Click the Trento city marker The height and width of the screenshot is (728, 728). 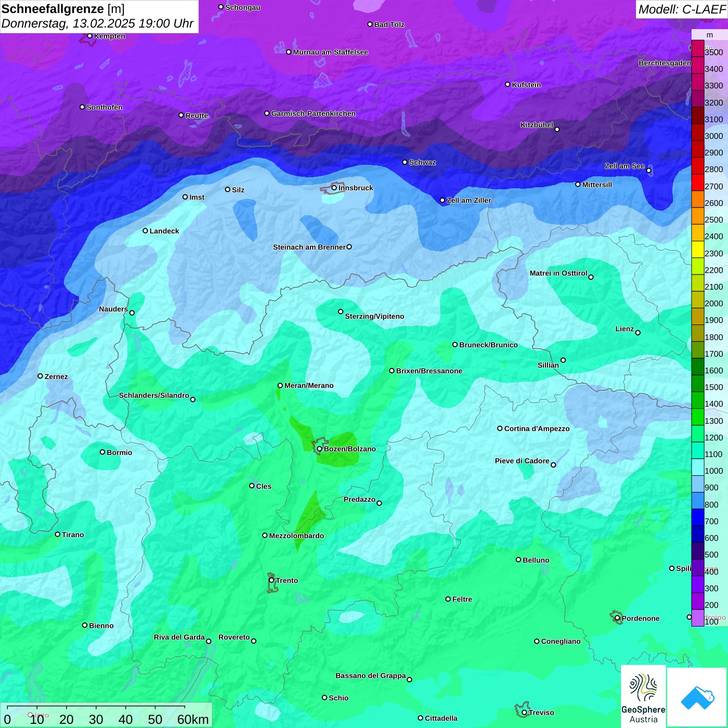click(271, 580)
